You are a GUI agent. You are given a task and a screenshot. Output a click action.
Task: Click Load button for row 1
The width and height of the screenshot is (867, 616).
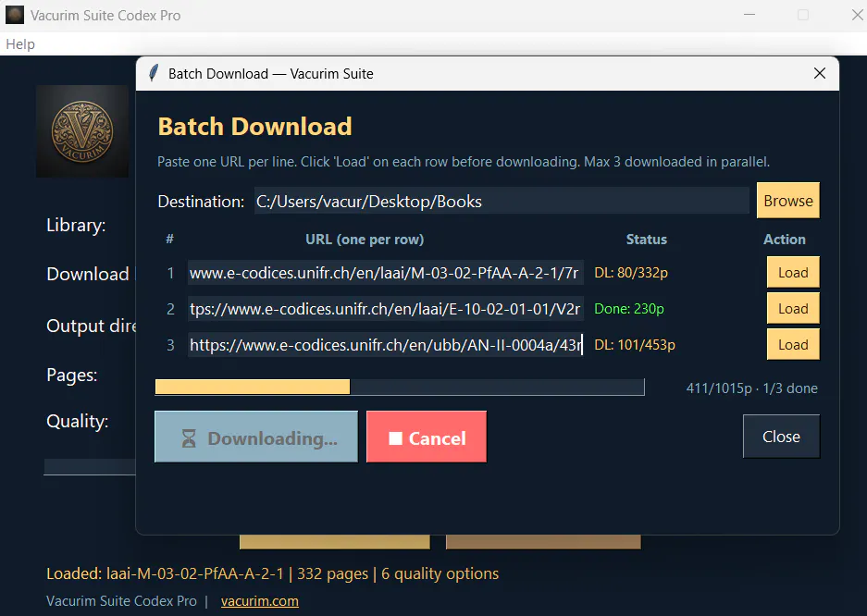(793, 272)
